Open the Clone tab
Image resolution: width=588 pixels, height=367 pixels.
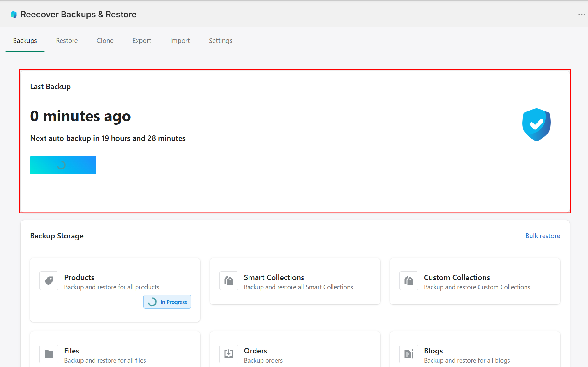(x=105, y=41)
